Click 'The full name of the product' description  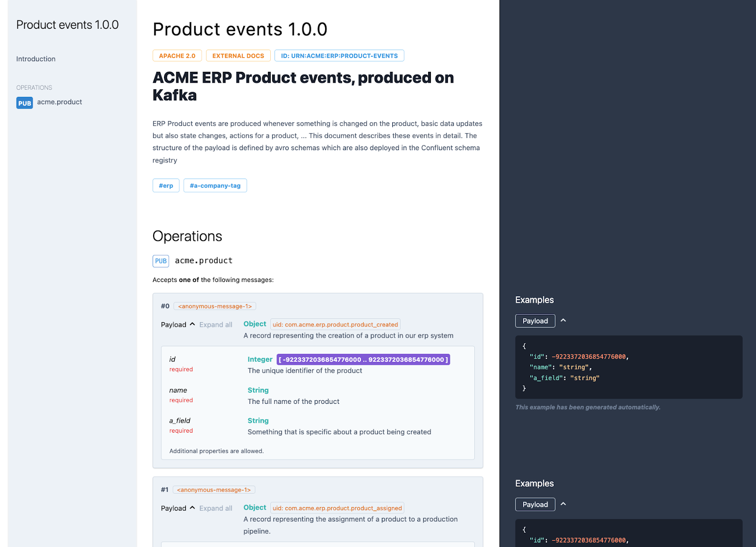294,402
